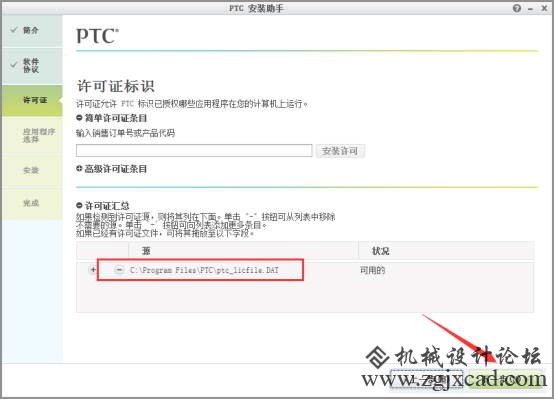
Task: Remove the ptc_licfile.DAT source with minus icon
Action: point(119,270)
